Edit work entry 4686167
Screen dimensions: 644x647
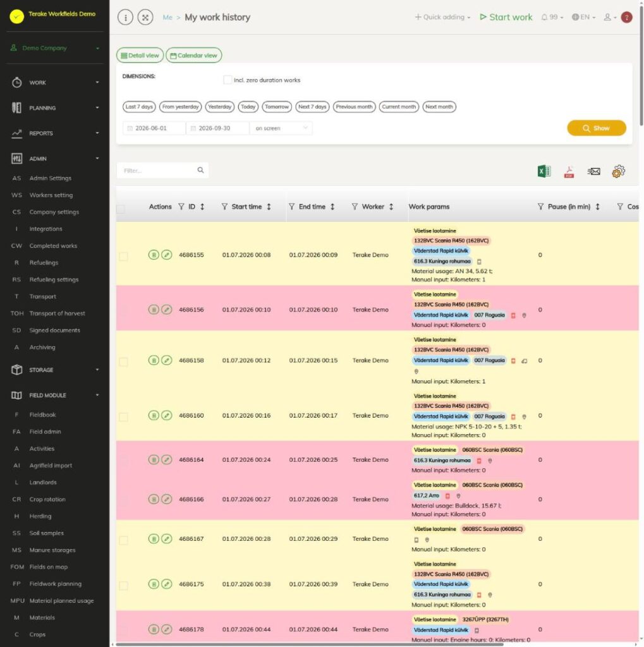pyautogui.click(x=167, y=538)
